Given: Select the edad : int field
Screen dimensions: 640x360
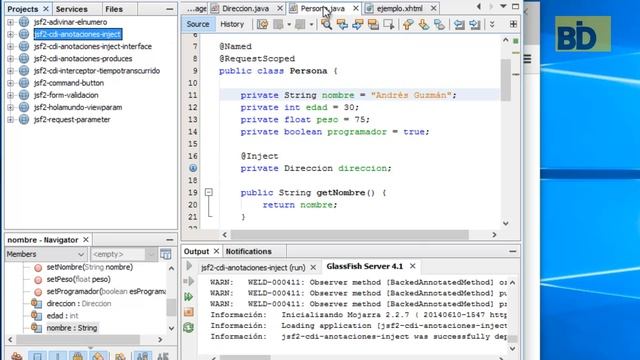Looking at the screenshot, I should [x=62, y=316].
